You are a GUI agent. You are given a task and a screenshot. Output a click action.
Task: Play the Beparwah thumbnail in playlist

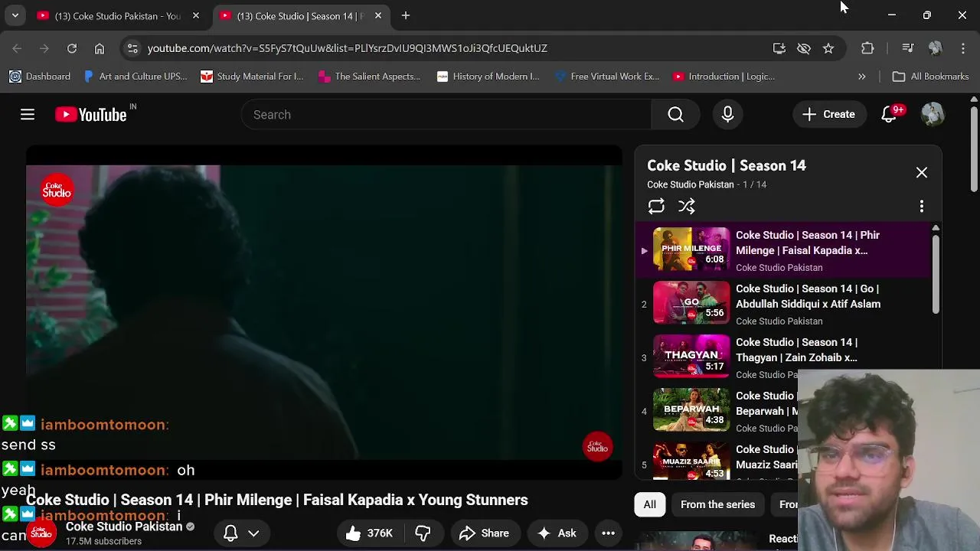pyautogui.click(x=691, y=410)
